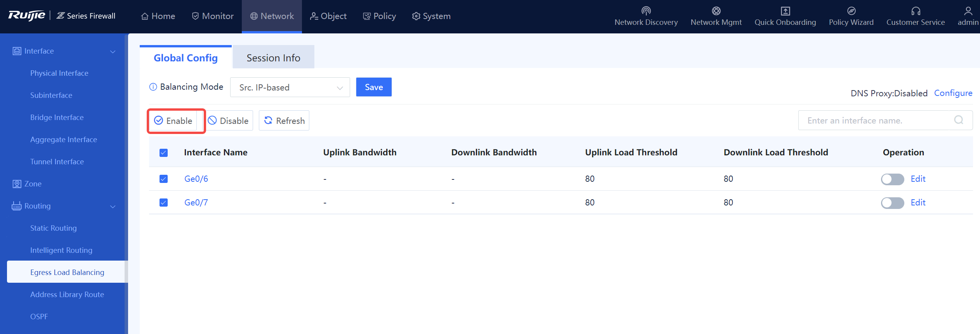Click the Routing sidebar icon
The width and height of the screenshot is (980, 334).
[x=17, y=206]
